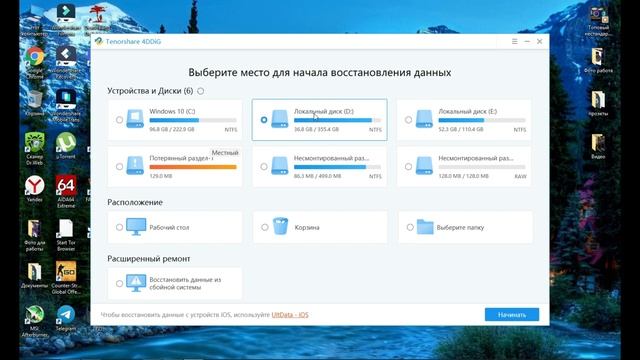Open Wondershare Recoverit desktop shortcut
Screen dimensions: 640x360
pos(66,57)
